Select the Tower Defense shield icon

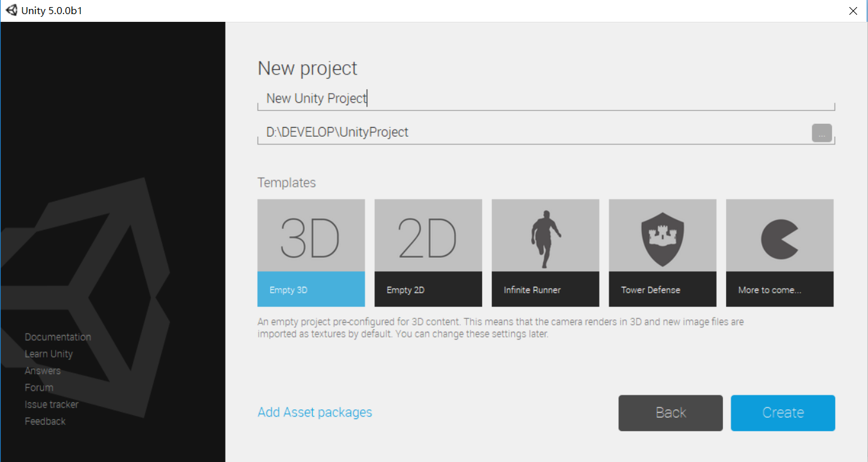663,239
